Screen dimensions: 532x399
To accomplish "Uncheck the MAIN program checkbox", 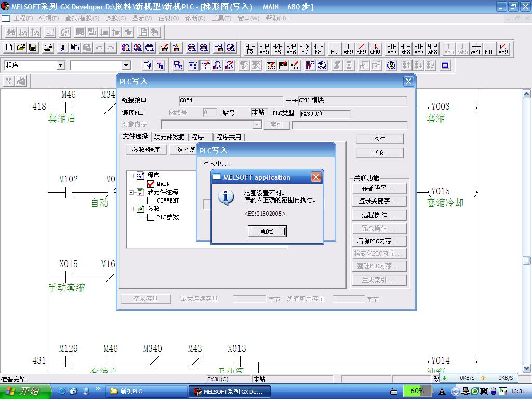I will 151,184.
